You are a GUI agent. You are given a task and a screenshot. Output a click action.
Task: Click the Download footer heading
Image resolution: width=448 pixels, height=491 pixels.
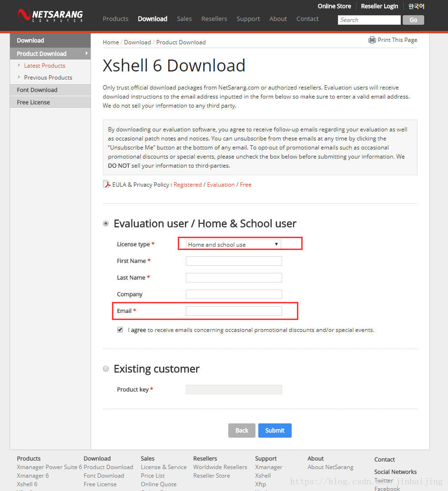(x=97, y=459)
